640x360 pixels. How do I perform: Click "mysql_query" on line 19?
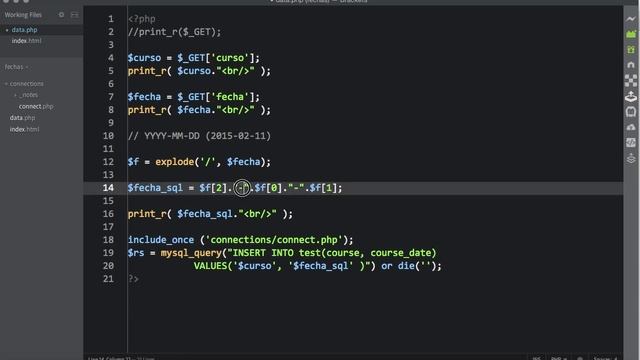(x=191, y=253)
